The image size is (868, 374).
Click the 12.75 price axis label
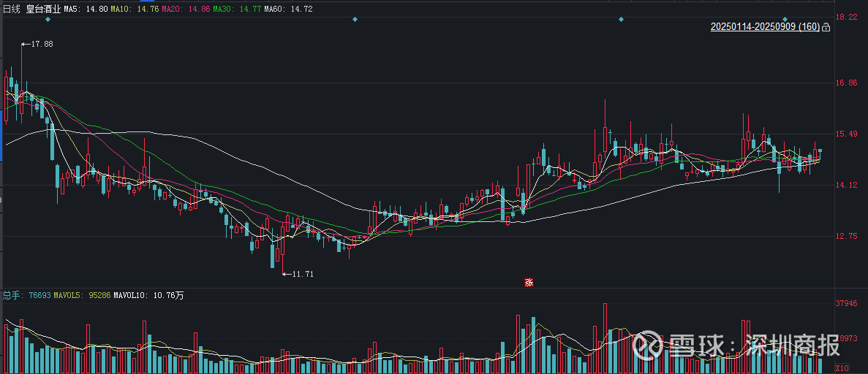tap(846, 236)
